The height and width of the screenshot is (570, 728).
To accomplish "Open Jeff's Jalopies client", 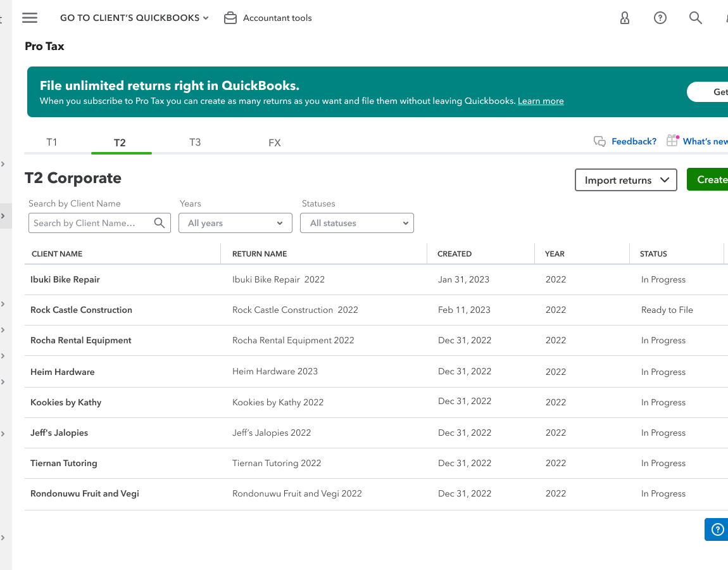I will pos(59,433).
